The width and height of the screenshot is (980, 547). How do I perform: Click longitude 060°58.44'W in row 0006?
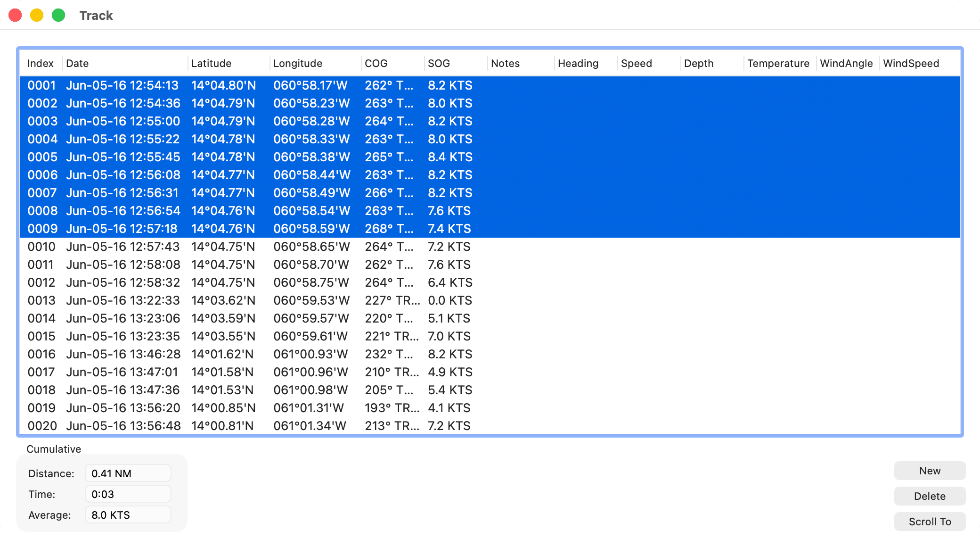pos(312,175)
